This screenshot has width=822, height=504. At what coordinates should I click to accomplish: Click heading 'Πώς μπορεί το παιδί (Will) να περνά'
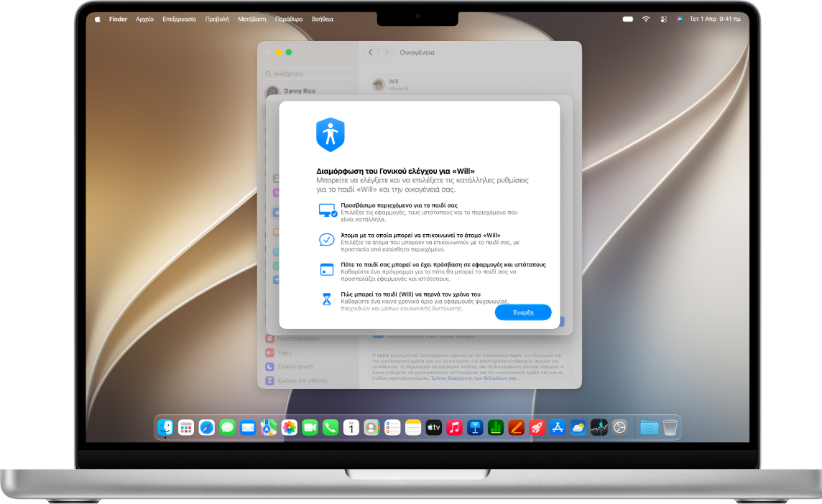(410, 294)
